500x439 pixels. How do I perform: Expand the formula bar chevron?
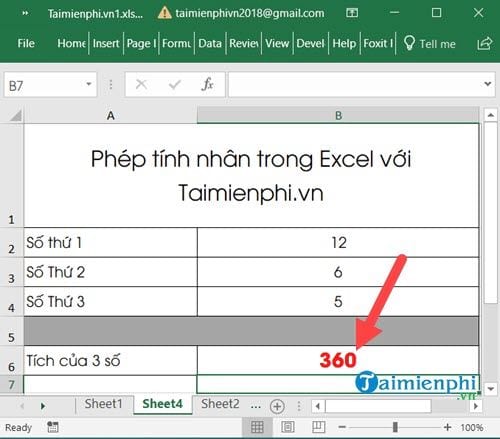point(488,84)
